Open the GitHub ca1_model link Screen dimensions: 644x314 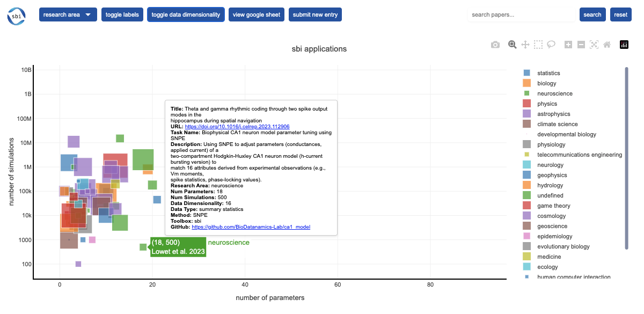pyautogui.click(x=251, y=227)
